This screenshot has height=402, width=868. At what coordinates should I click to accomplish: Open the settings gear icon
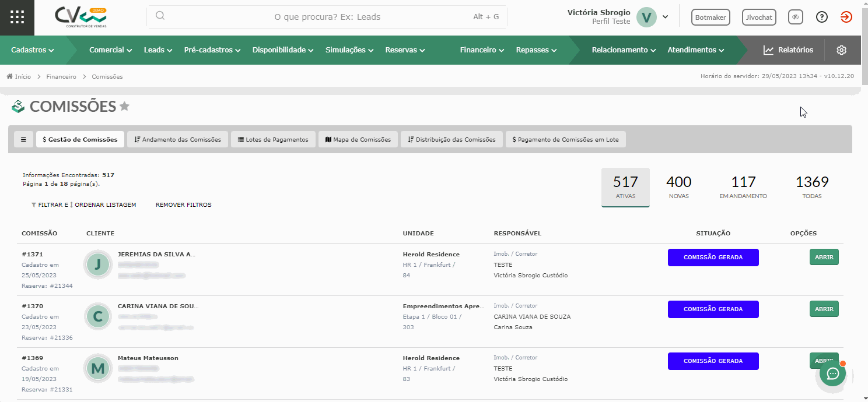(841, 50)
